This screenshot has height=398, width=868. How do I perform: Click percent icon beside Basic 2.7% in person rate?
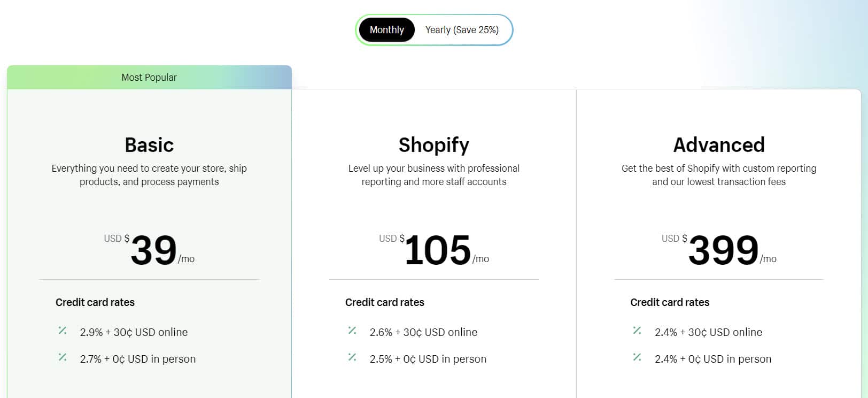pos(63,357)
